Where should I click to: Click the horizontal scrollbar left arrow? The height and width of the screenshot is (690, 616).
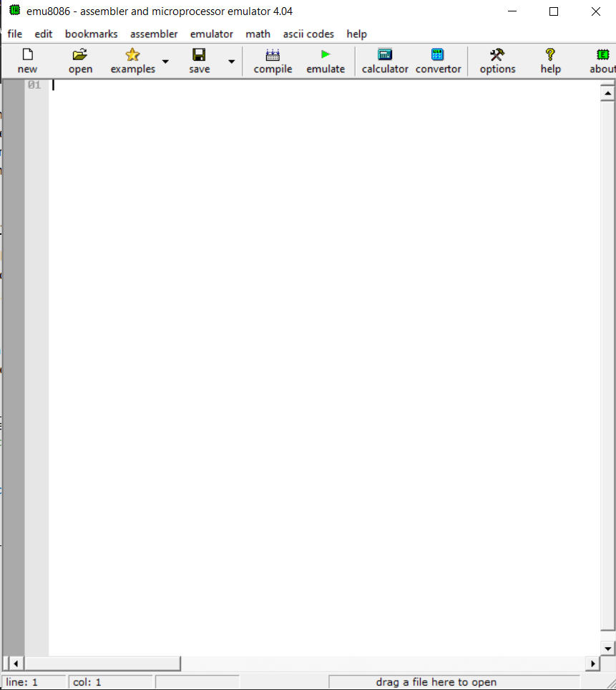[16, 663]
